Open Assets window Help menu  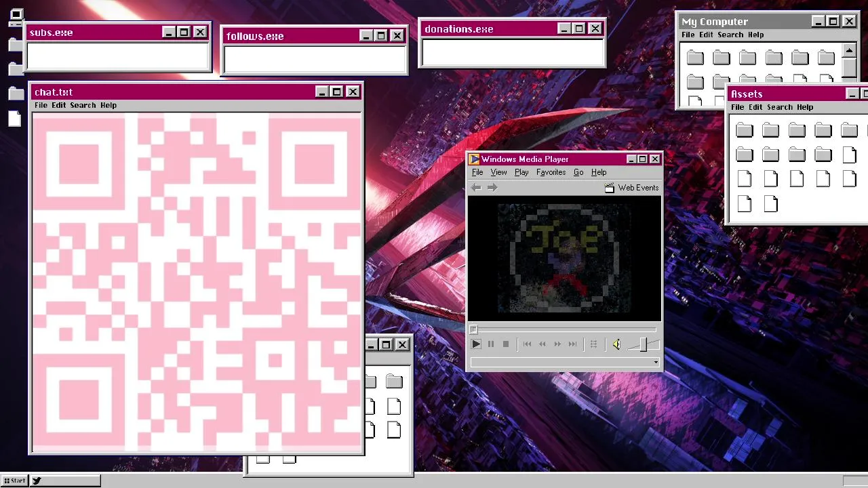pyautogui.click(x=805, y=107)
